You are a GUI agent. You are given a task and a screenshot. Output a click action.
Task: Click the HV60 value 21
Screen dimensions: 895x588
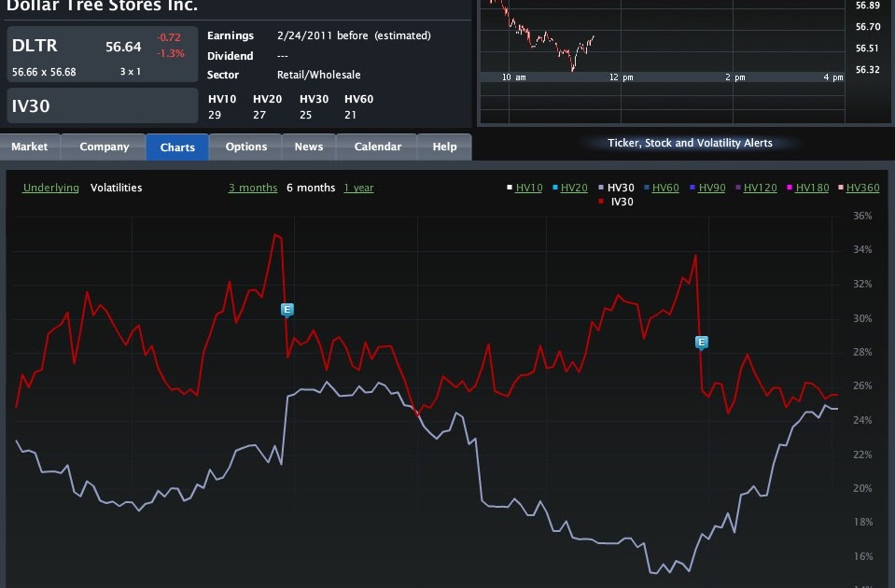(351, 116)
